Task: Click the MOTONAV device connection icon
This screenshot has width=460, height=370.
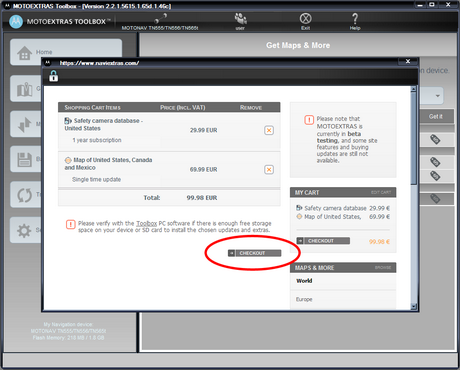Action: [x=160, y=18]
